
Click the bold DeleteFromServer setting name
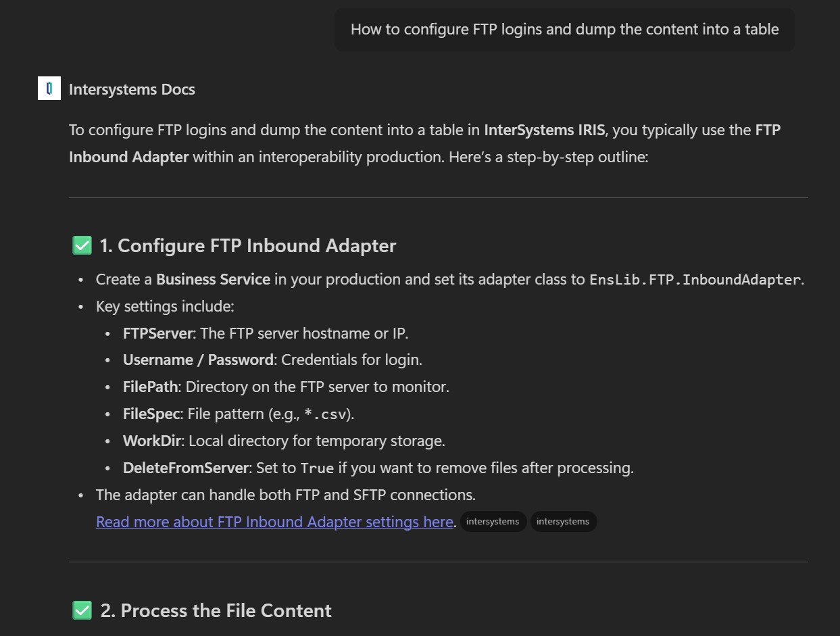(x=185, y=468)
